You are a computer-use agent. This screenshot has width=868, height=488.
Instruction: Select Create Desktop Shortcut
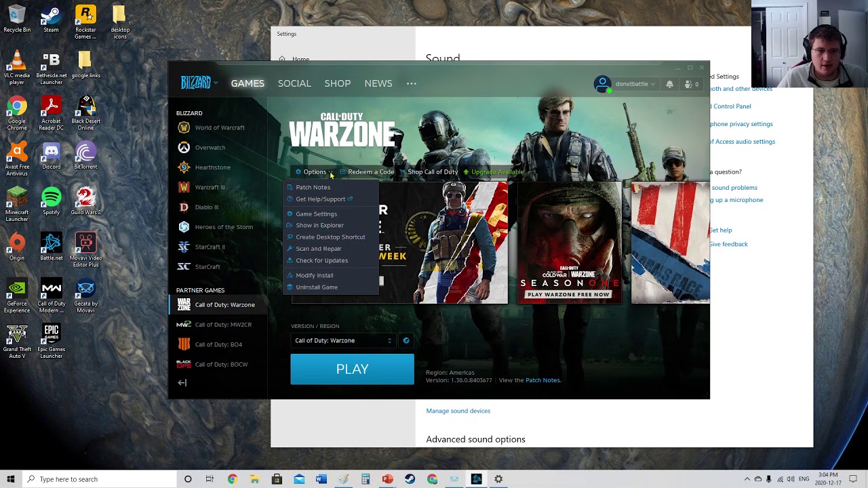tap(330, 237)
